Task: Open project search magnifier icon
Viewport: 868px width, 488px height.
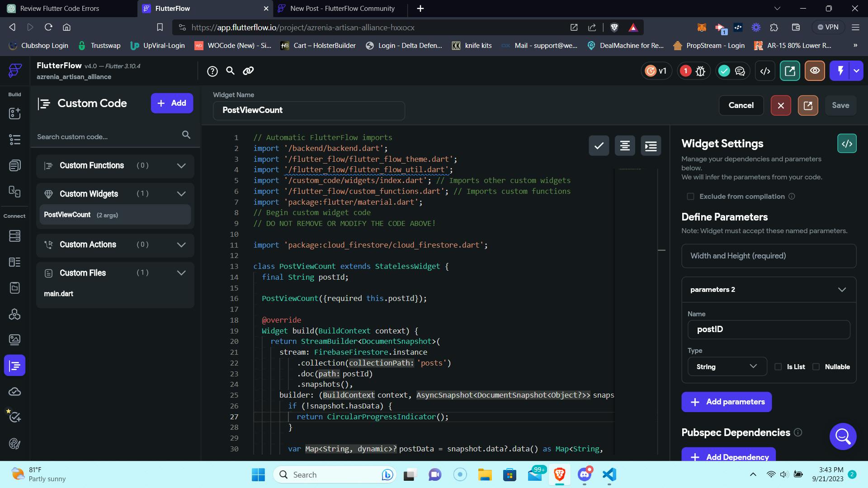Action: pos(230,71)
